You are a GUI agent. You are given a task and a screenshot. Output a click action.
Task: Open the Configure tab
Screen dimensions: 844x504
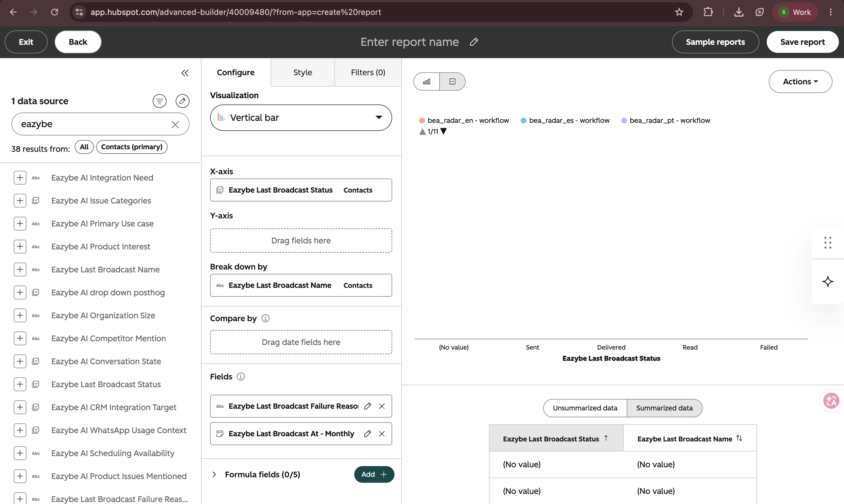236,72
